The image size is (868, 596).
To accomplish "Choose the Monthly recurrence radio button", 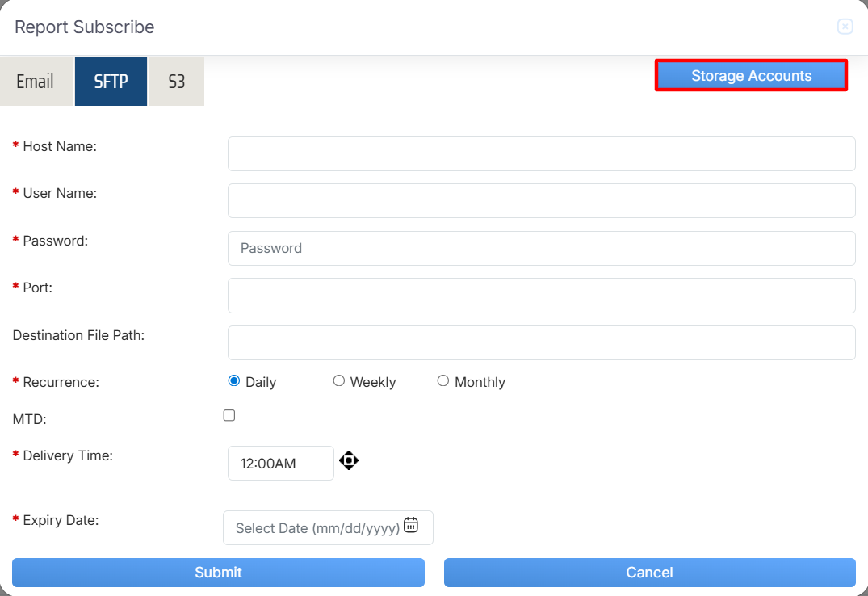I will point(443,381).
